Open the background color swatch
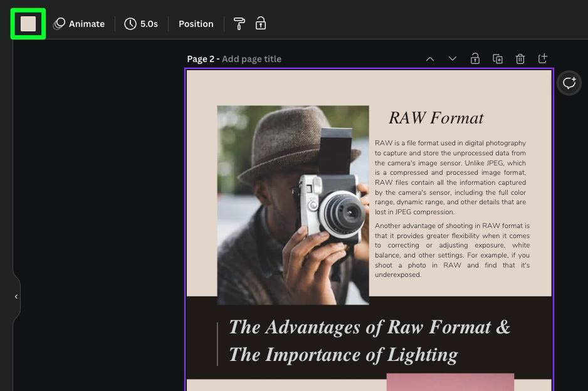Image resolution: width=588 pixels, height=391 pixels. [x=28, y=24]
